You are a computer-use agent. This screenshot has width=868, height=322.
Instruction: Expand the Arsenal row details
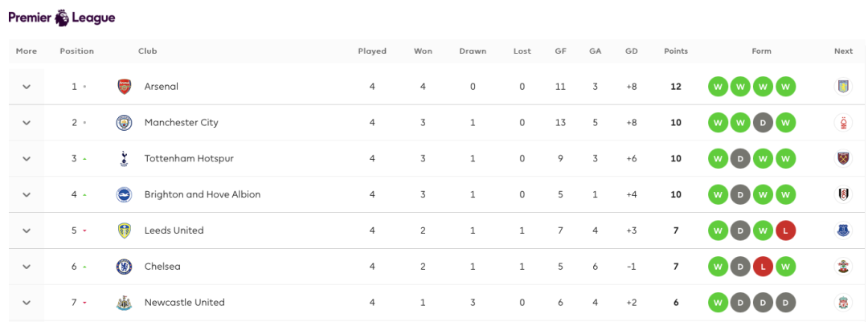[x=27, y=87]
